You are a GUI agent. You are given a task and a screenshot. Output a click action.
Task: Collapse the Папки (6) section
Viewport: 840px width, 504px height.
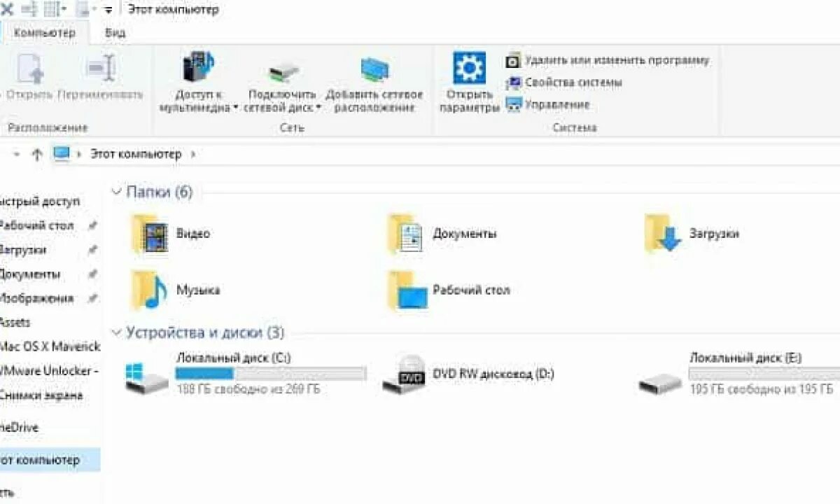click(x=116, y=192)
